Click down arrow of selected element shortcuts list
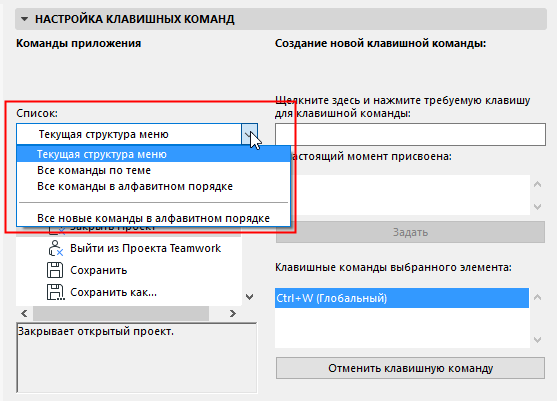 coord(537,340)
